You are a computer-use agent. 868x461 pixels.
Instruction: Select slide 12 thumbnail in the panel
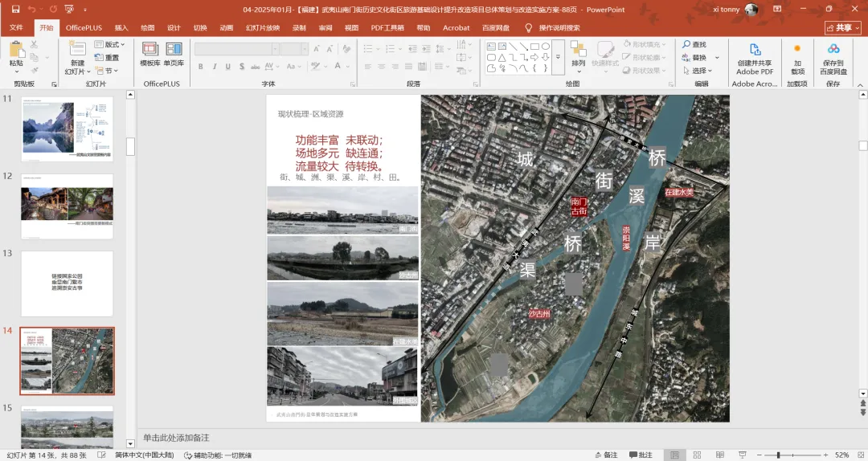pyautogui.click(x=68, y=206)
